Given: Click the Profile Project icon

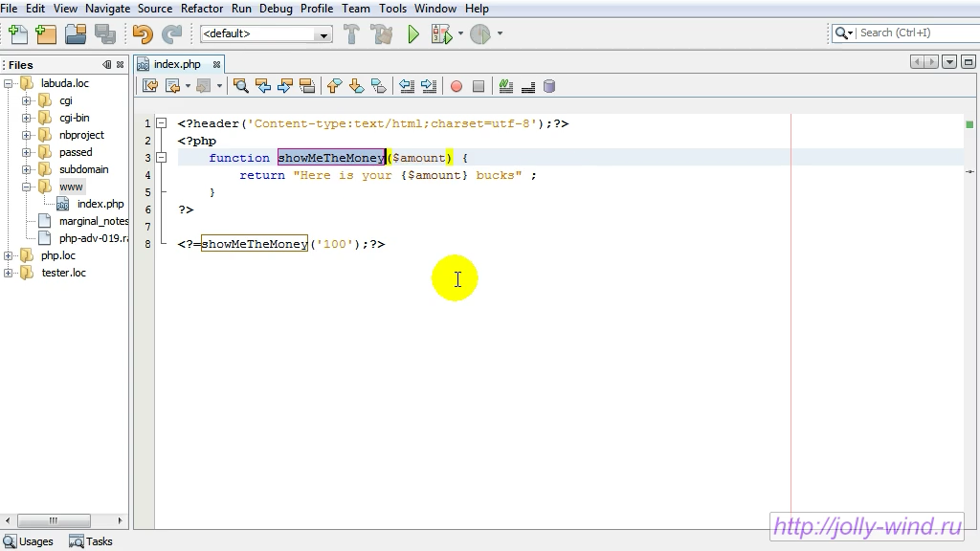Looking at the screenshot, I should point(480,33).
